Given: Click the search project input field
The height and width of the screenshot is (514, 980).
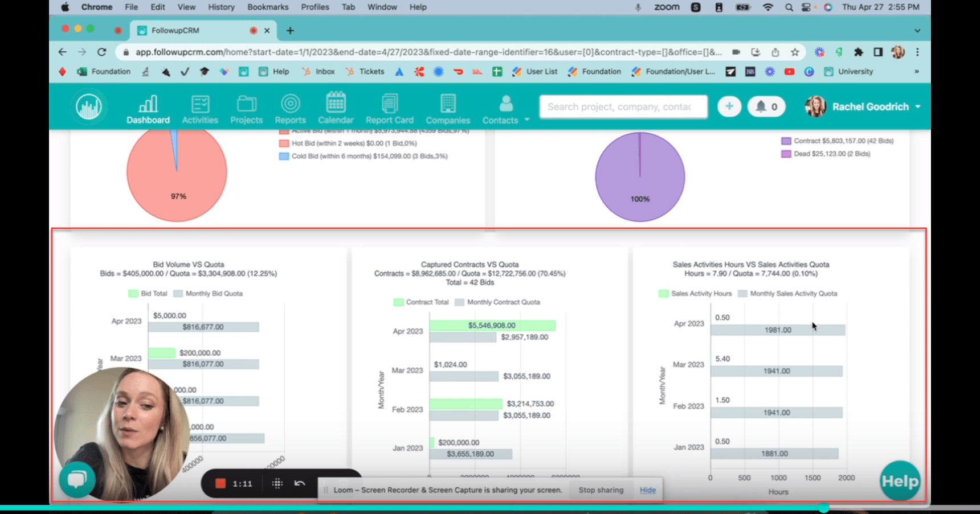Looking at the screenshot, I should [x=623, y=106].
